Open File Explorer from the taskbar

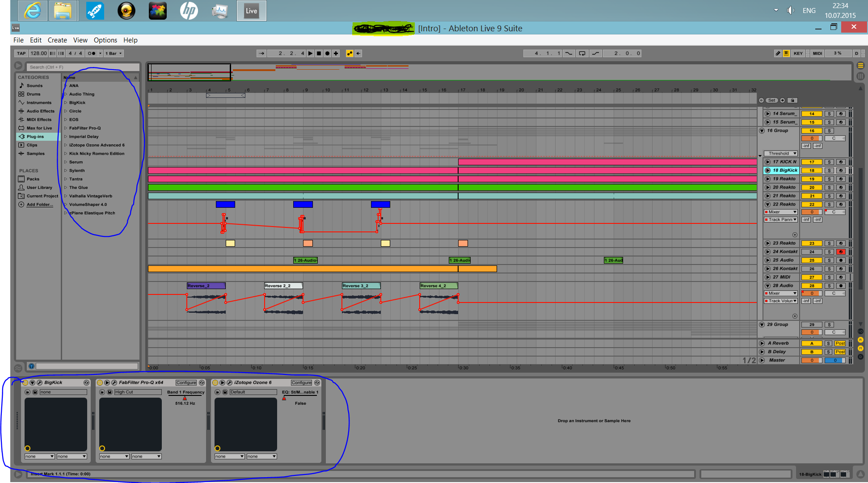(x=63, y=11)
